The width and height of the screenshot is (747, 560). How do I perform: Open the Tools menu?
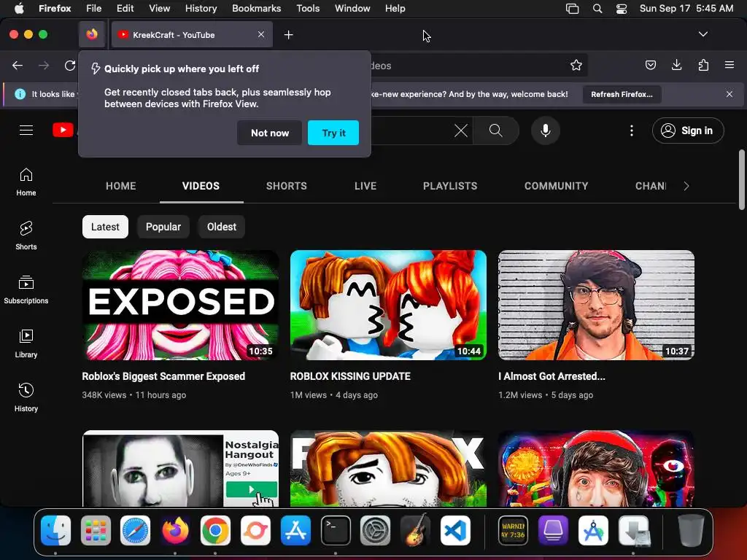[x=308, y=9]
